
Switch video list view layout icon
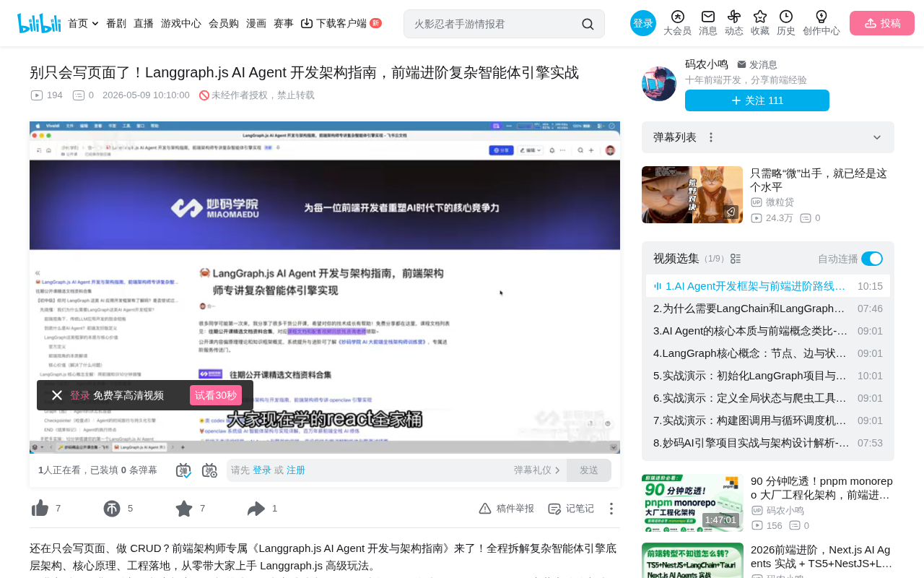point(736,259)
